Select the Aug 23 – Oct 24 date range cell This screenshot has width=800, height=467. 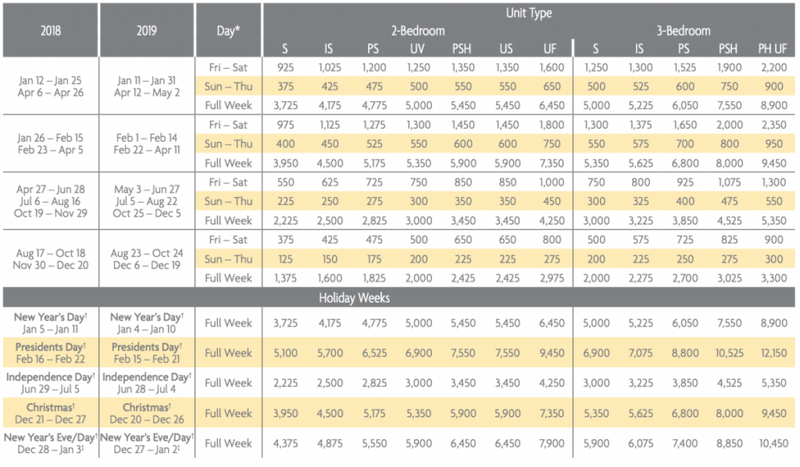[x=150, y=250]
